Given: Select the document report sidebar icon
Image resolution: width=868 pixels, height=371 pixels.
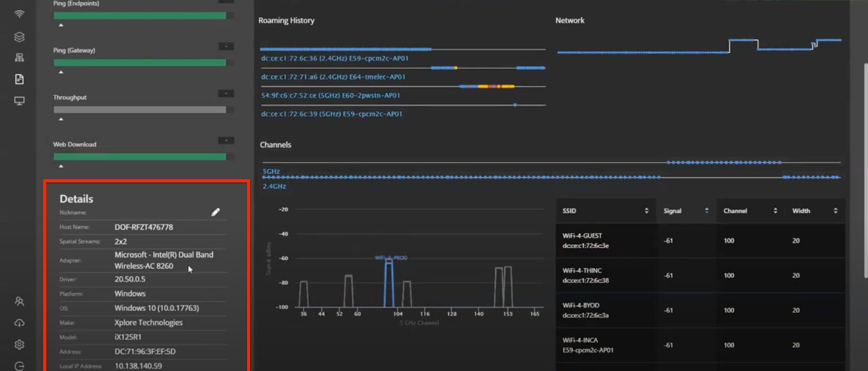Looking at the screenshot, I should 20,79.
